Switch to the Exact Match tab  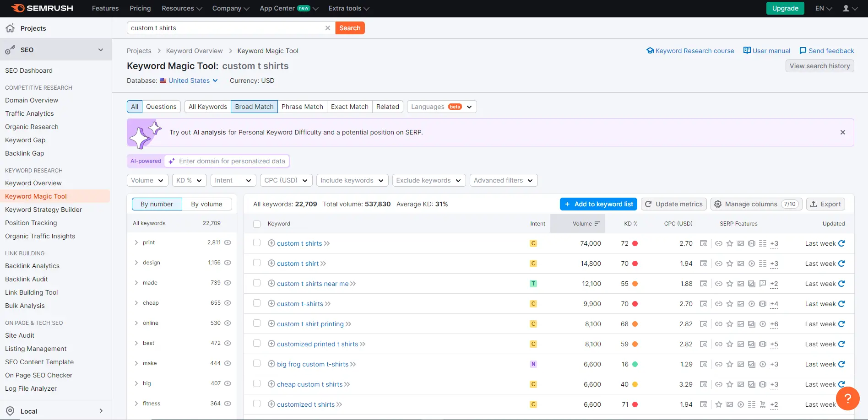coord(349,106)
